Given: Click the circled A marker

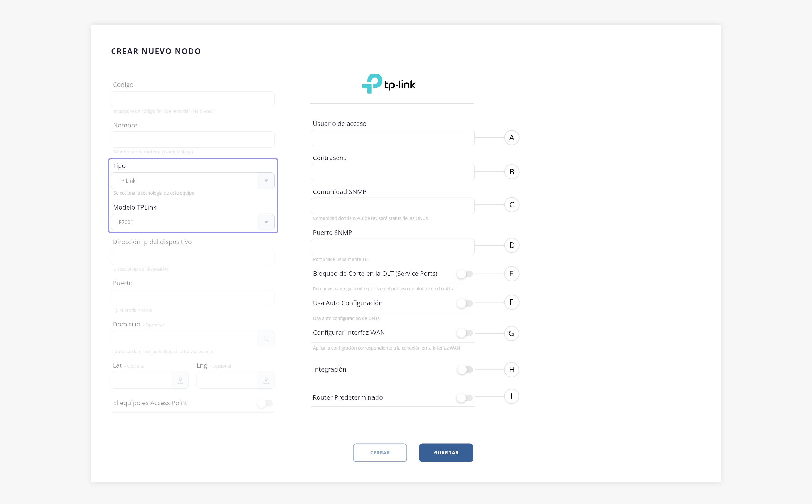Looking at the screenshot, I should click(x=512, y=138).
